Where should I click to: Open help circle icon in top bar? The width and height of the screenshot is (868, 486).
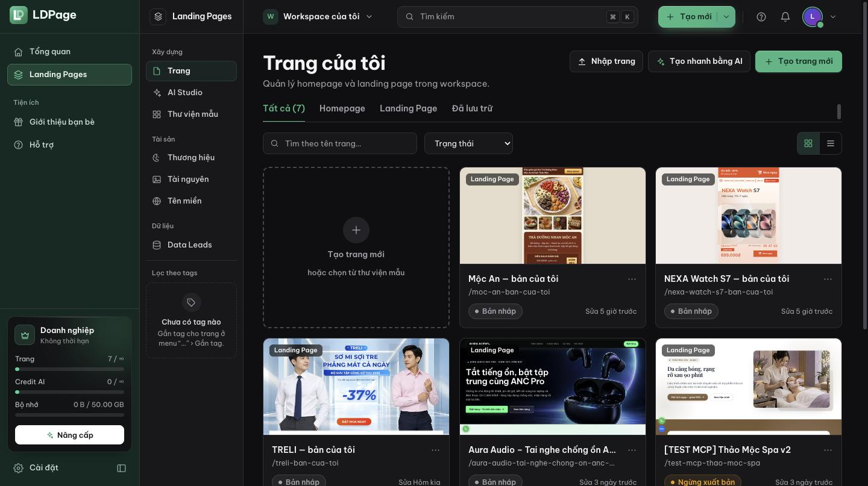tap(761, 17)
